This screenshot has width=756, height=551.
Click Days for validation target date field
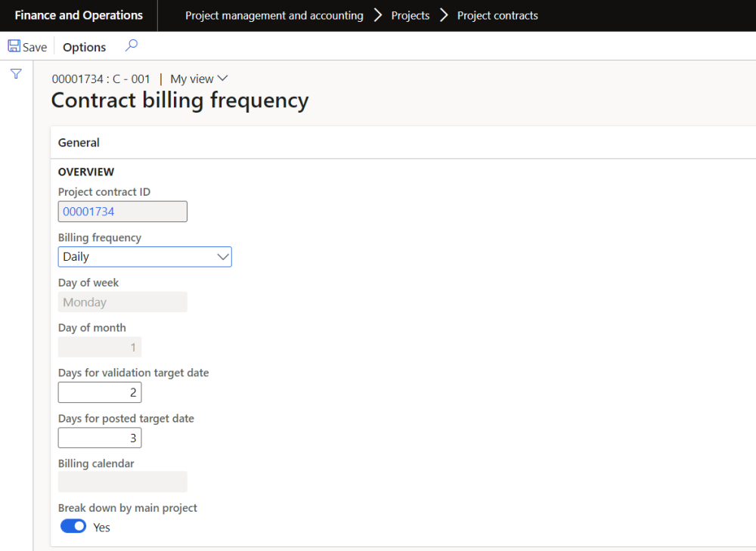[100, 393]
